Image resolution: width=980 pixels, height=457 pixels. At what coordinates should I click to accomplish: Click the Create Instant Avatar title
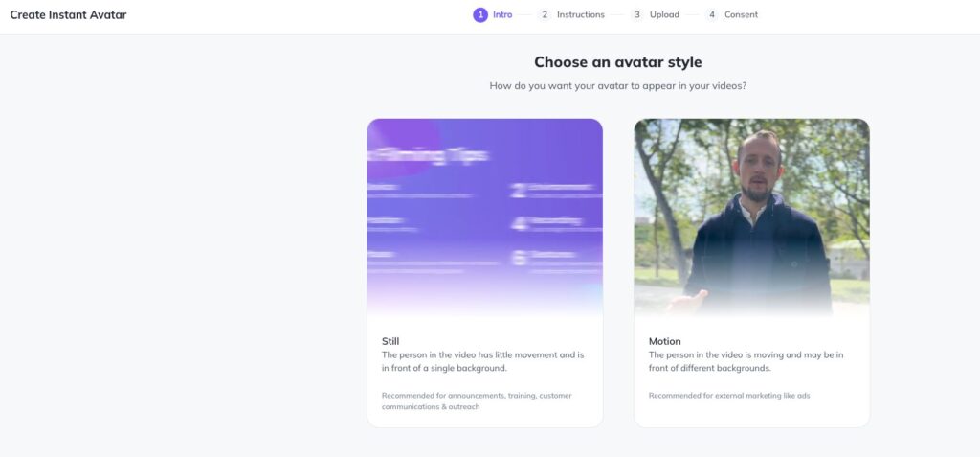tap(68, 15)
